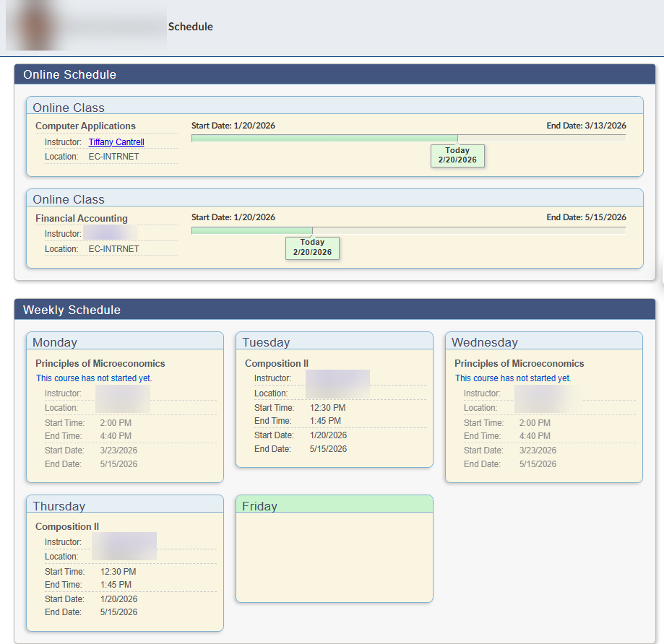Viewport: 664px width, 644px height.
Task: Click the Weekly Schedule section header
Action: (72, 310)
